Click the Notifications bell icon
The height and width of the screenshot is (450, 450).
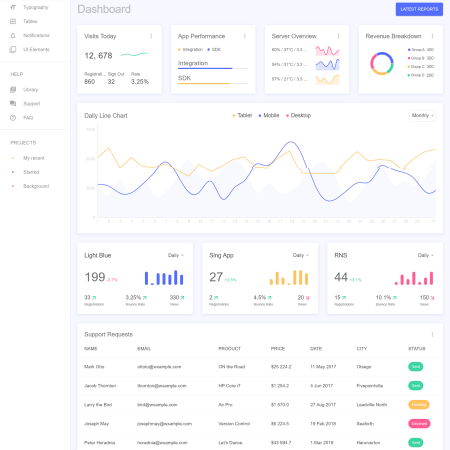[x=13, y=35]
